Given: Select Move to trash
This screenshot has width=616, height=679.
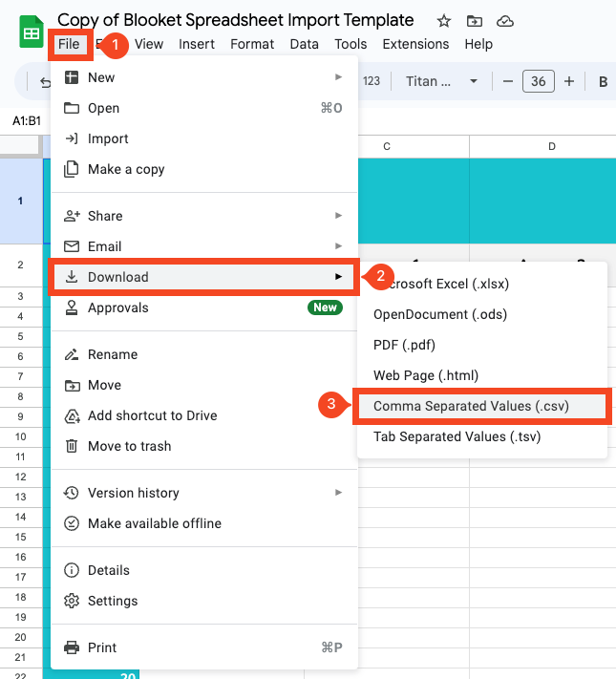Looking at the screenshot, I should [204, 446].
